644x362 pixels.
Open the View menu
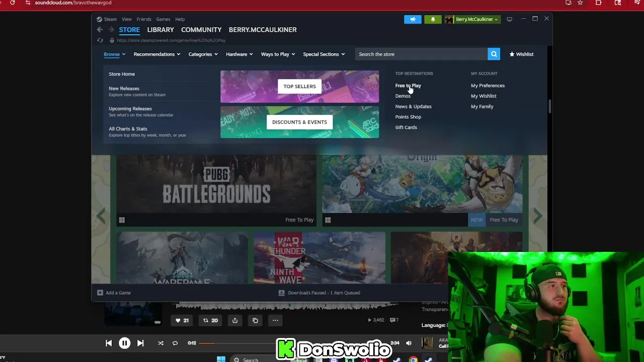point(127,19)
